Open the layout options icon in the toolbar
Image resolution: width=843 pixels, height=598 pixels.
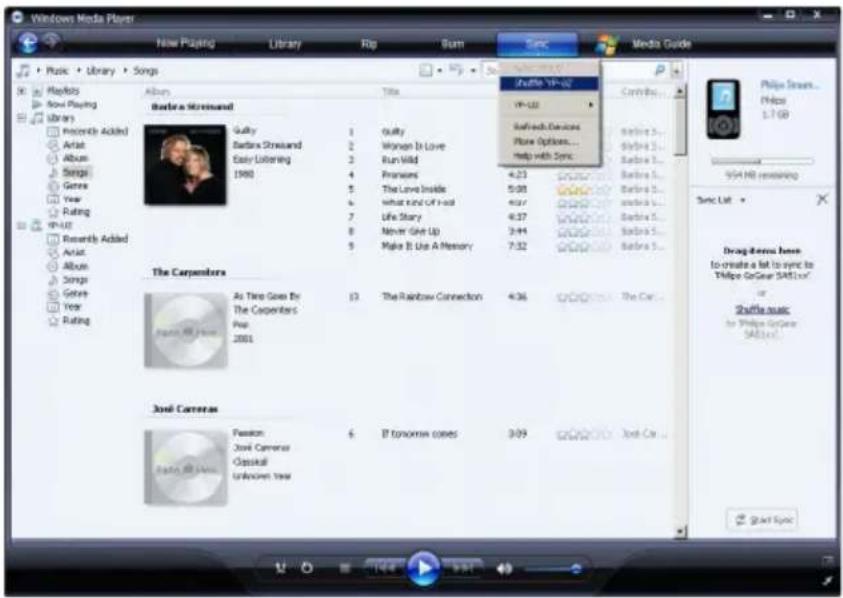(425, 70)
